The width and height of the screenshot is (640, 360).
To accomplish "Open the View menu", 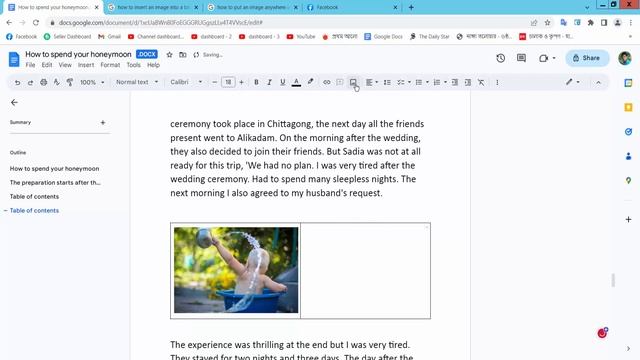I will point(65,65).
